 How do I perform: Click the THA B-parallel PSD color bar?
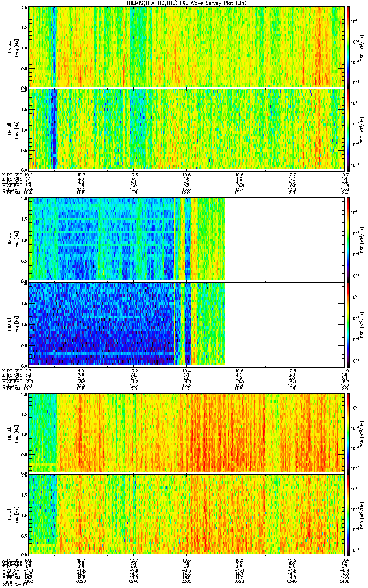click(x=349, y=129)
